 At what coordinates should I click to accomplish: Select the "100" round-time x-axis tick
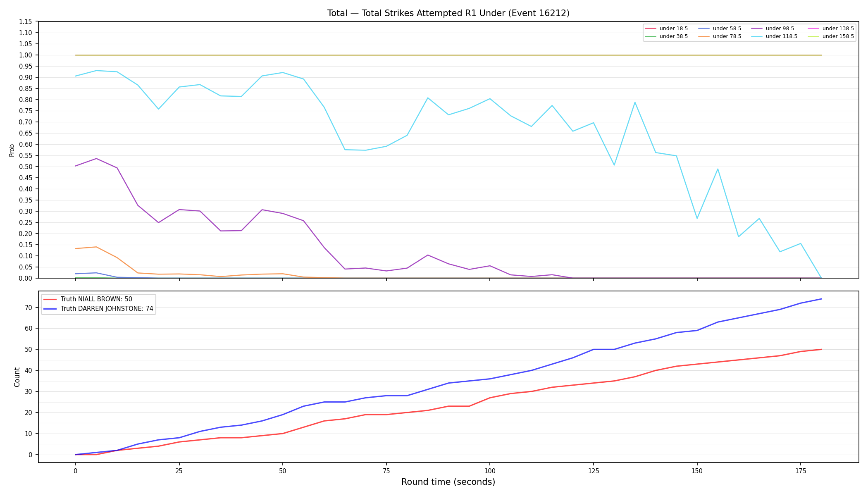(x=490, y=470)
